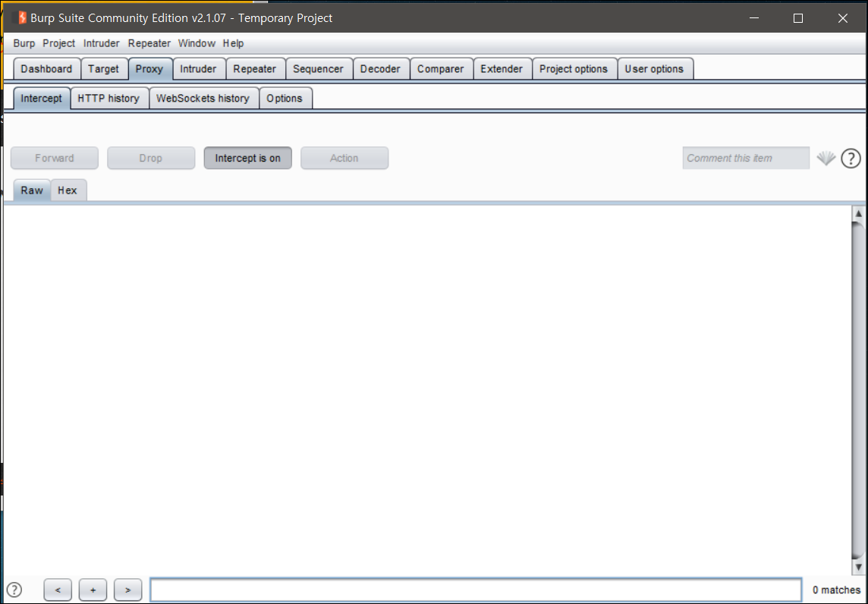Click the Forward button
The width and height of the screenshot is (868, 604).
(55, 158)
